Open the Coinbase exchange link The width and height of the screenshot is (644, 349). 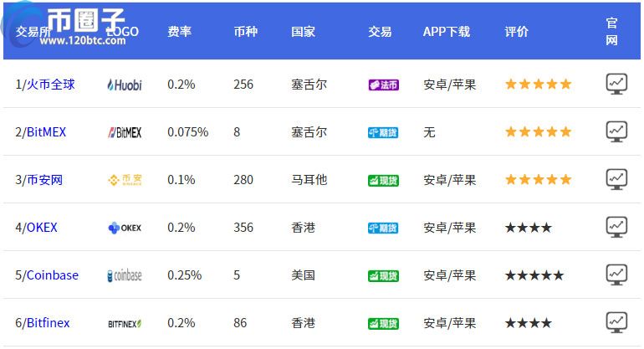click(x=52, y=275)
